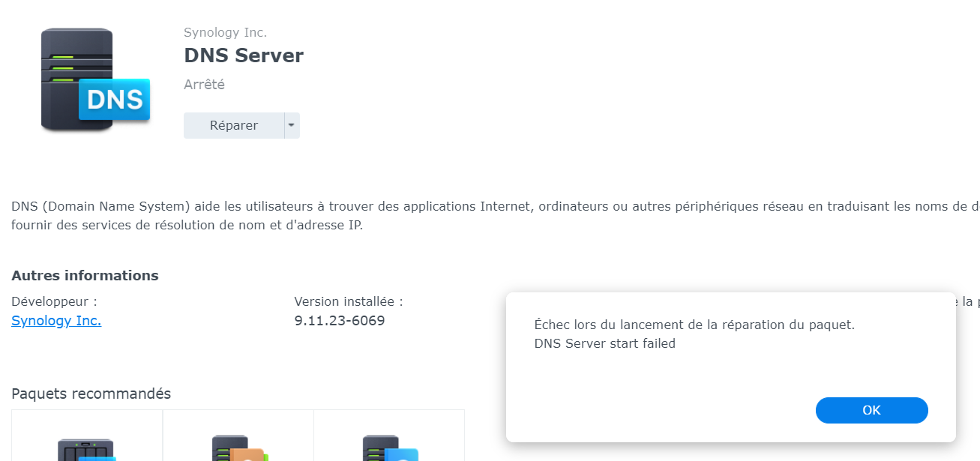
Task: Click the 'DNS Server start failed' message
Action: (x=605, y=344)
